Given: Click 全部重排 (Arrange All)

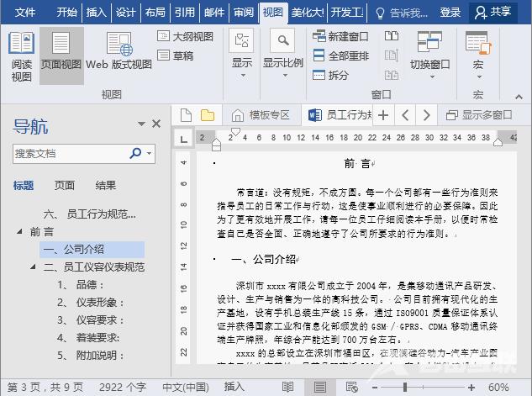Looking at the screenshot, I should [x=340, y=55].
